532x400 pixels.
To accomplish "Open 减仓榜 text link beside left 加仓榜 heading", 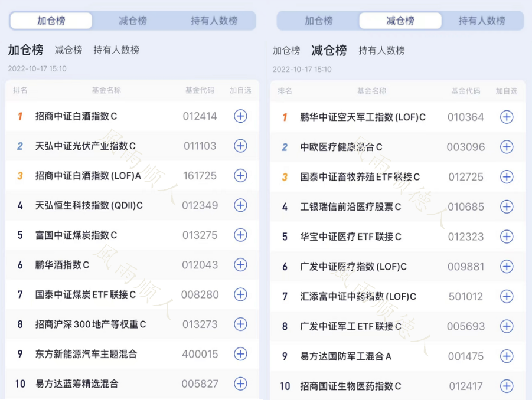I will 68,50.
